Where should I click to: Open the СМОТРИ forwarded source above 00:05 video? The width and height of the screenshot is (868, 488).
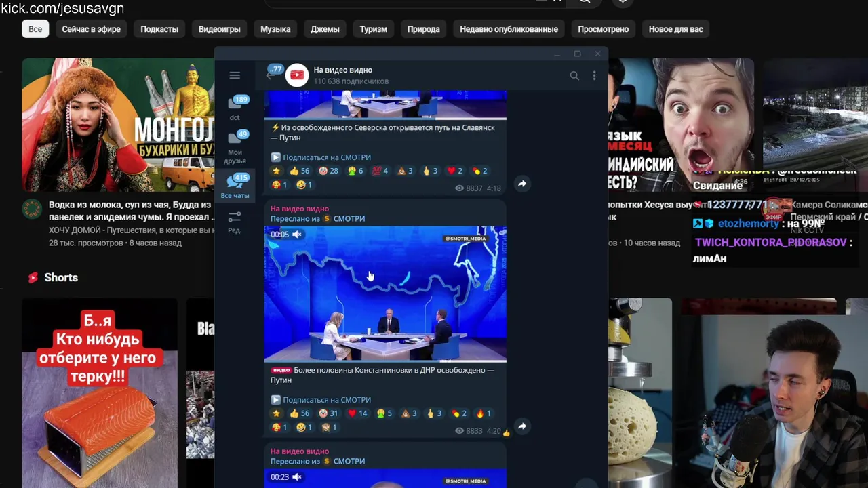coord(349,218)
